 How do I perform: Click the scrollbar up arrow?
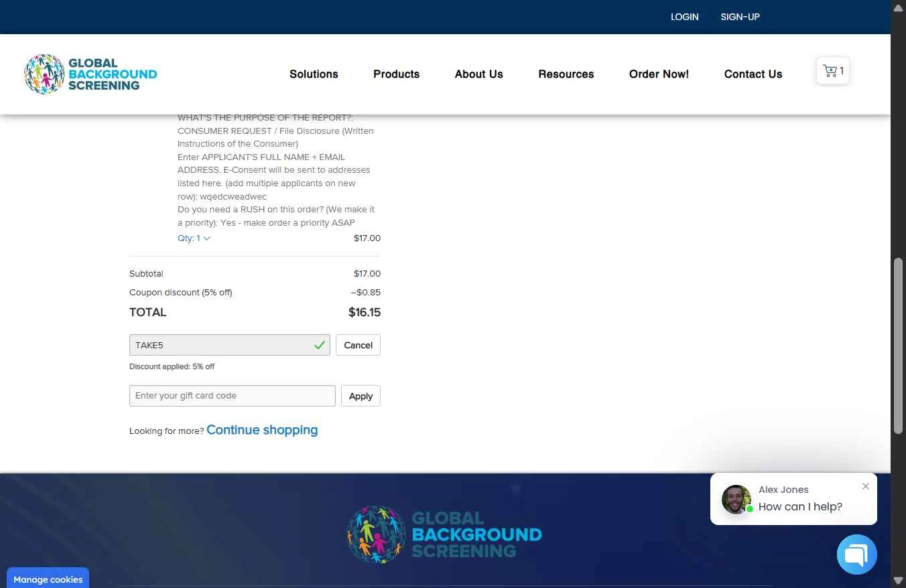(x=899, y=7)
